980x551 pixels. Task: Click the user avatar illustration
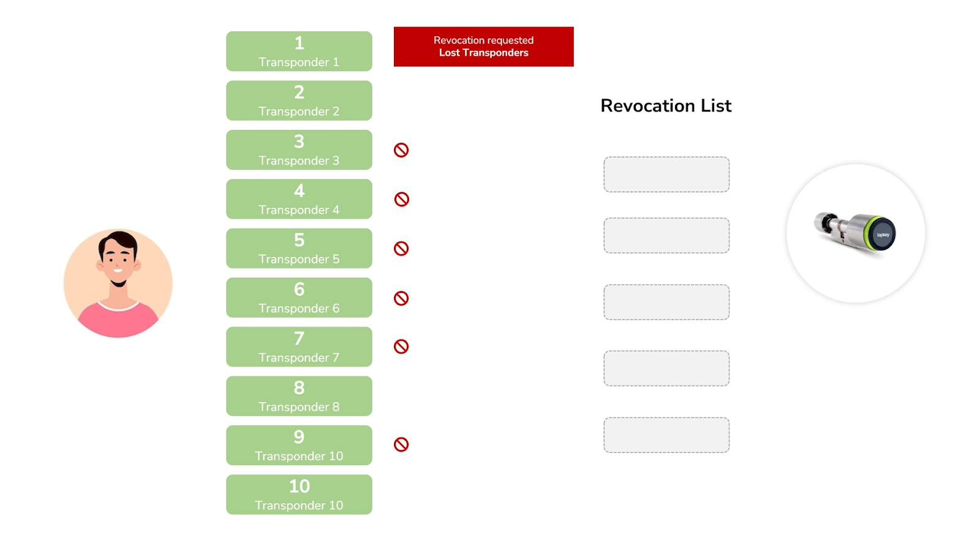(118, 283)
